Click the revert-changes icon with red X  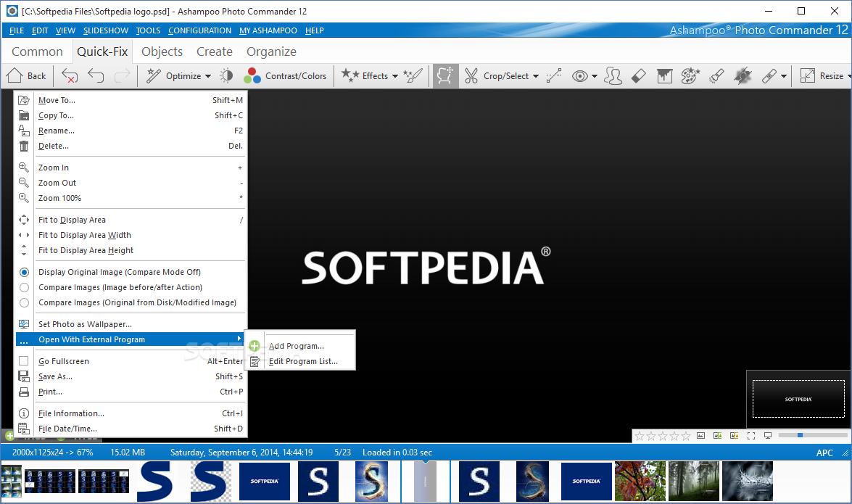[70, 76]
